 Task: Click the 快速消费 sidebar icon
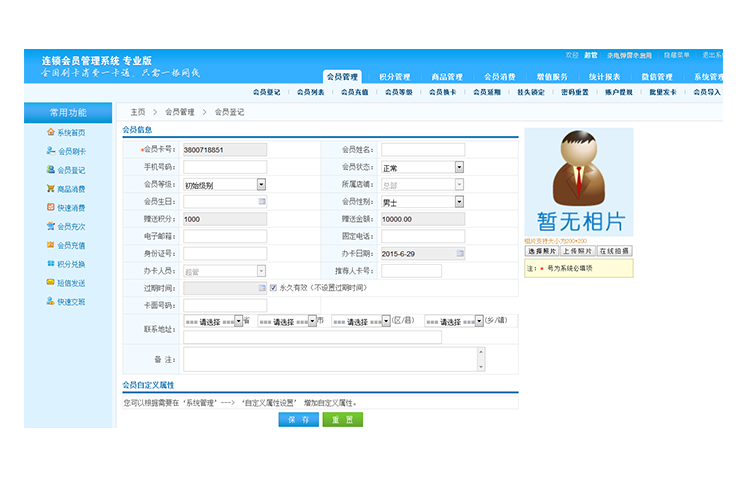pos(51,208)
